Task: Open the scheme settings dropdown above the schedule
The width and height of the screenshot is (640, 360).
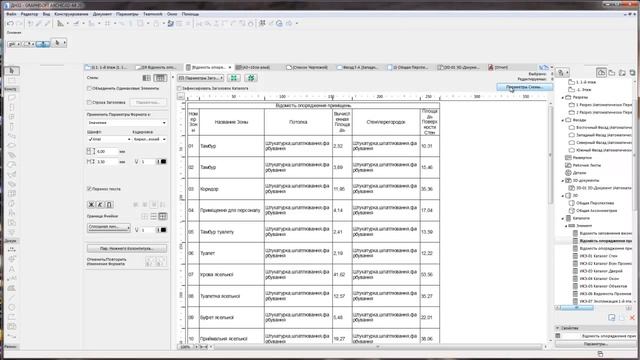Action: click(200, 78)
